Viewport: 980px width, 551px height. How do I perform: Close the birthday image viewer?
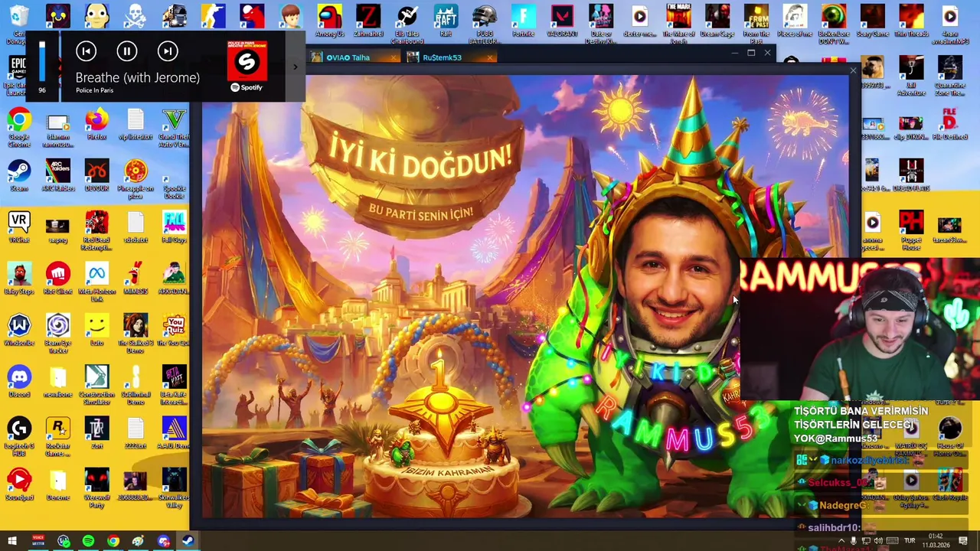(853, 70)
